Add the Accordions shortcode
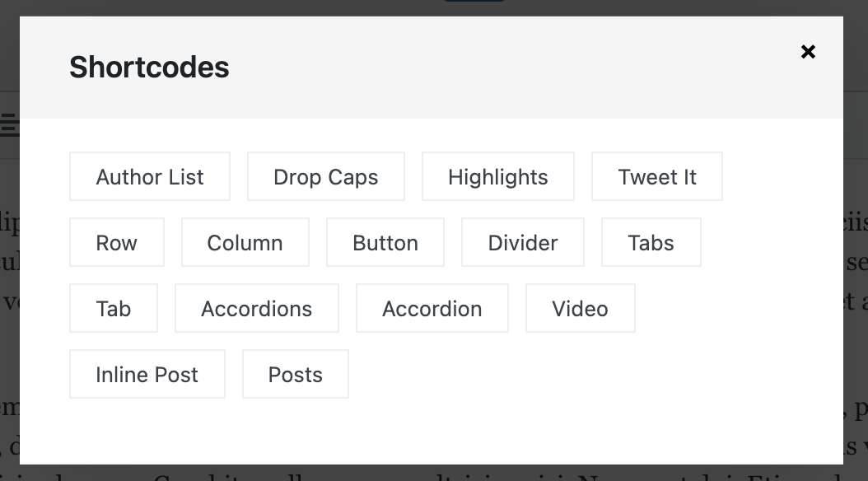The height and width of the screenshot is (481, 868). point(256,308)
